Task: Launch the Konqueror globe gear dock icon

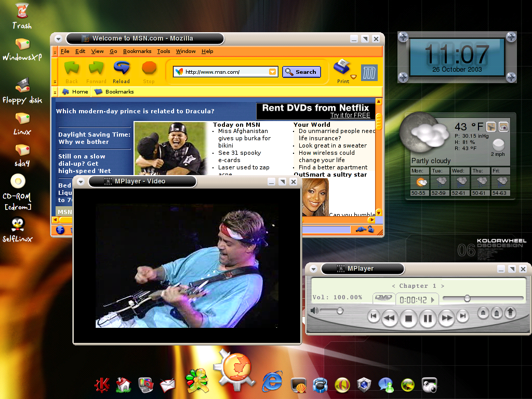Action: click(235, 370)
